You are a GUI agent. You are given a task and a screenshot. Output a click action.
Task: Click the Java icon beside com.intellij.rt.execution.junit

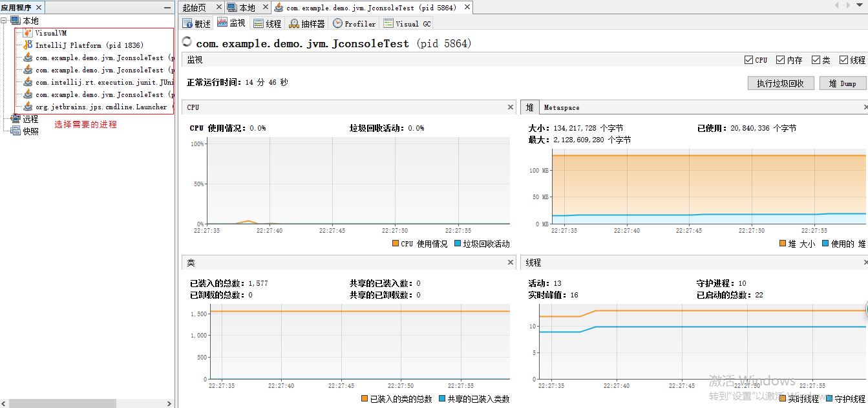[28, 82]
